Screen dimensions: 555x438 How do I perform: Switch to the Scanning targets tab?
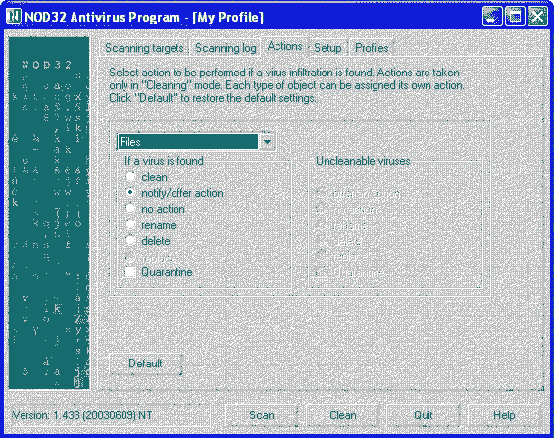[144, 48]
